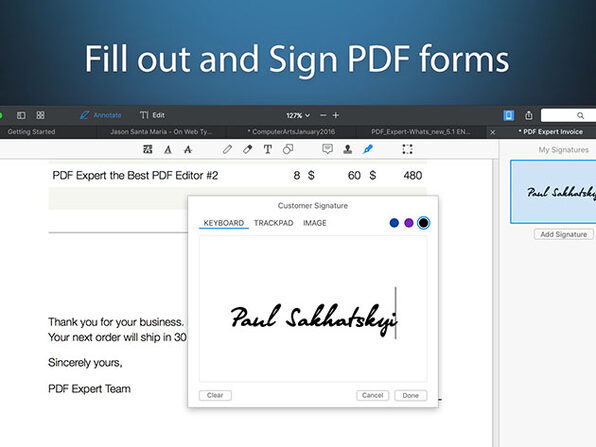
Task: Select the marquee selection tool
Action: 407,149
